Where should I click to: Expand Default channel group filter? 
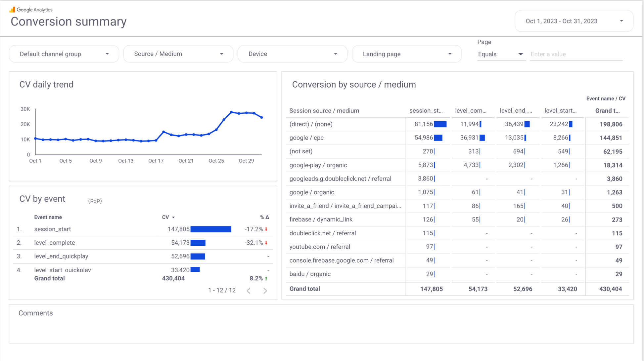[x=64, y=54]
